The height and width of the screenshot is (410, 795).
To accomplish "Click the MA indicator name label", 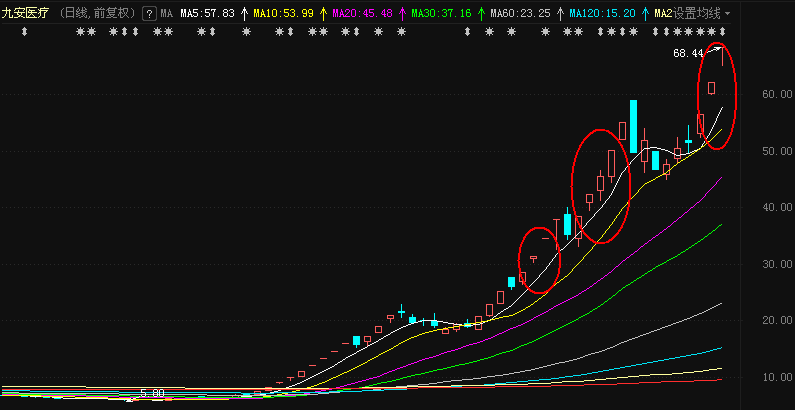I will pos(166,14).
